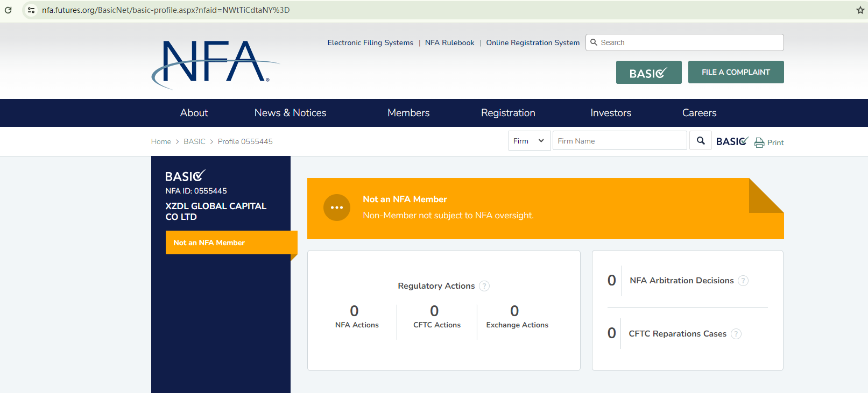Viewport: 868px width, 393px height.
Task: Open the Investors navigation menu
Action: click(x=611, y=113)
